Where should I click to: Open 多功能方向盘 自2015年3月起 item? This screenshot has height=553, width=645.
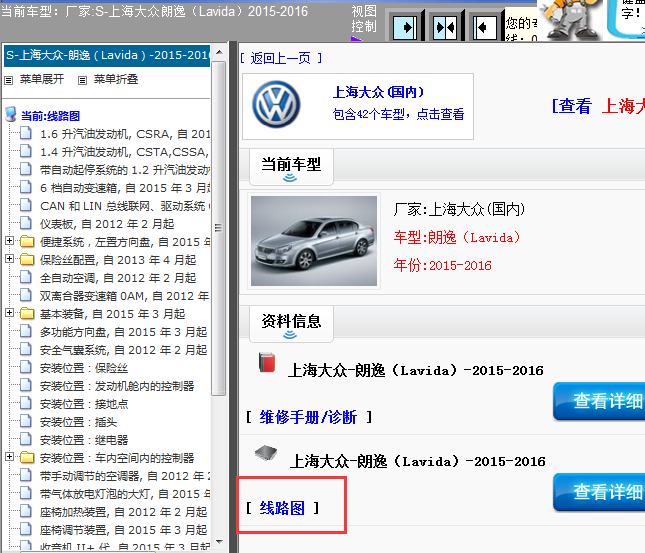[123, 332]
